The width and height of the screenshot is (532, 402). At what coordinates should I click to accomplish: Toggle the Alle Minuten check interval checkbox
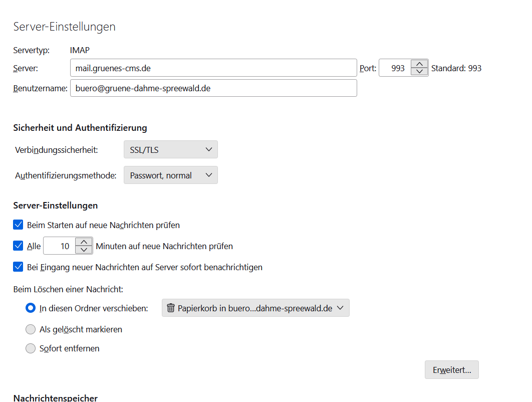[x=19, y=246]
